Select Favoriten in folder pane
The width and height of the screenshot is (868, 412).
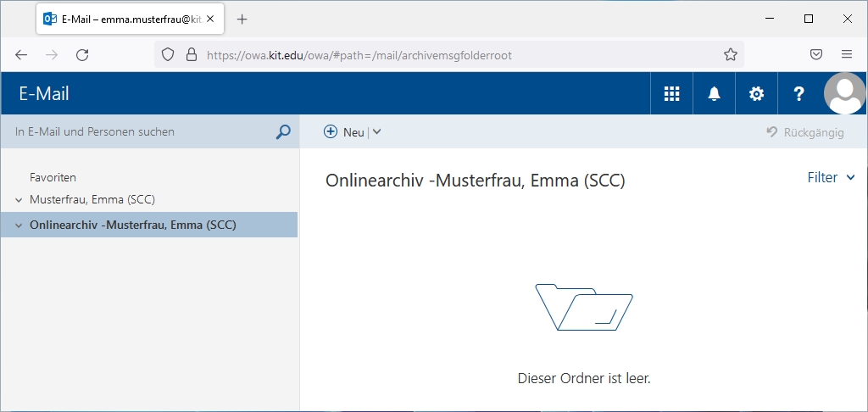(53, 178)
